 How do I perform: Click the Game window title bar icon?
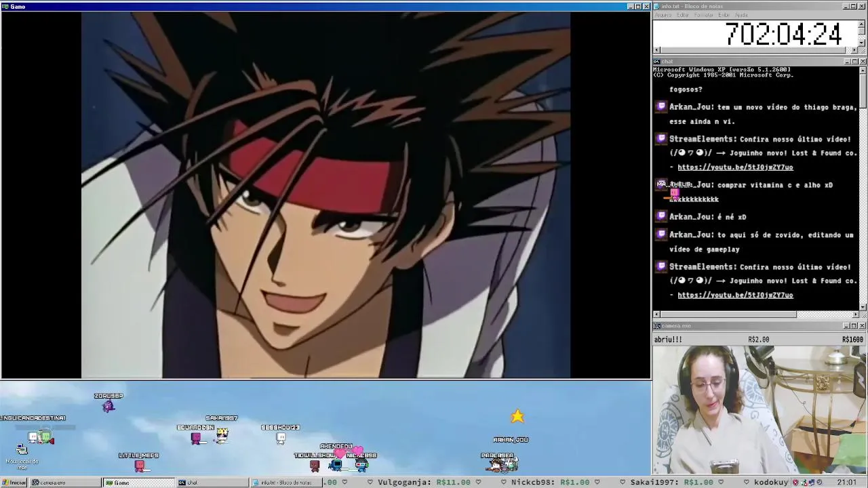5,6
